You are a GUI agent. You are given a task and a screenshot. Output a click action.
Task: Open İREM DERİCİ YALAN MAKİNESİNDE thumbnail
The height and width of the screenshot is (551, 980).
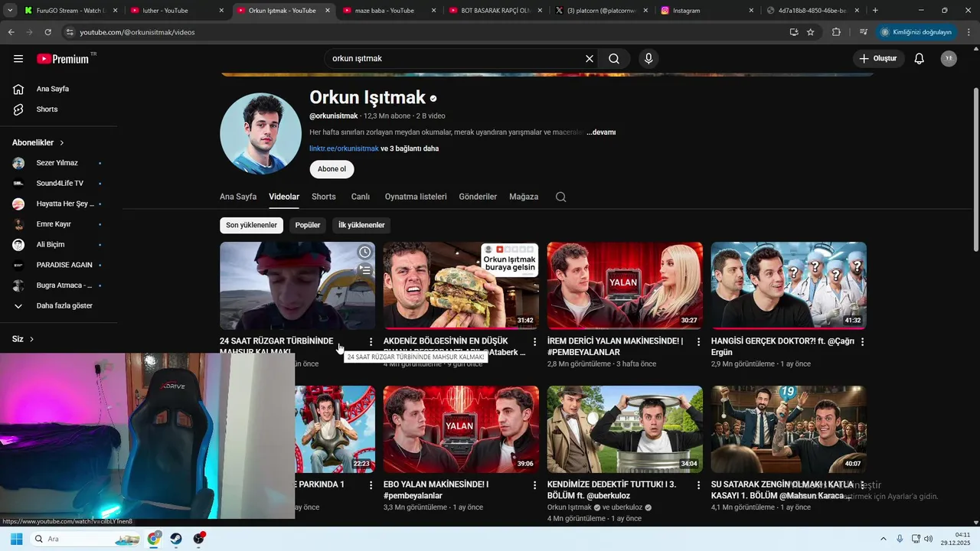[625, 285]
